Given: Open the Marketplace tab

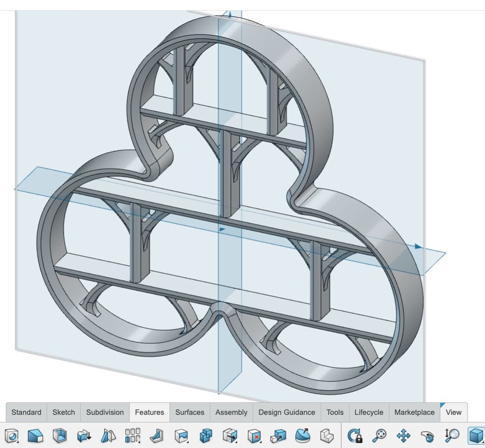Looking at the screenshot, I should [415, 412].
